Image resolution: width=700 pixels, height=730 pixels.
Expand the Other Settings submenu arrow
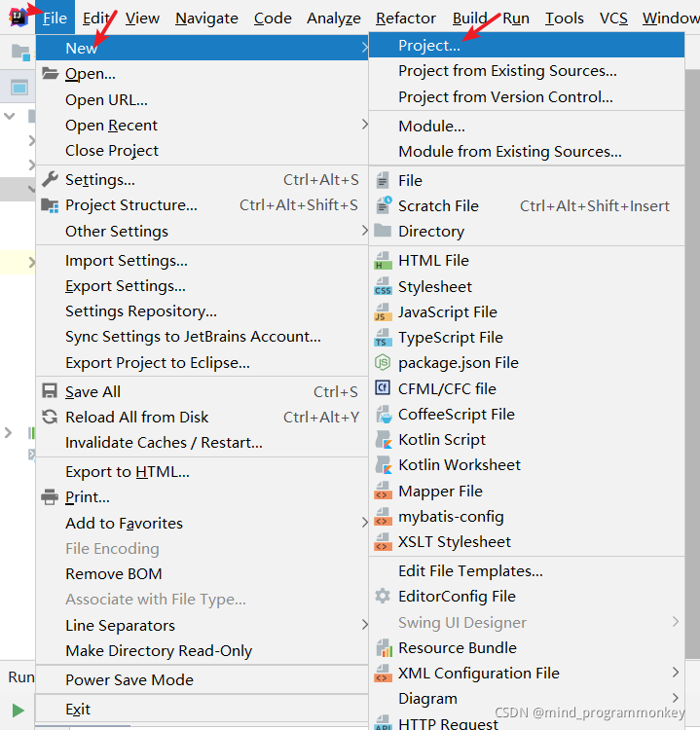point(364,230)
